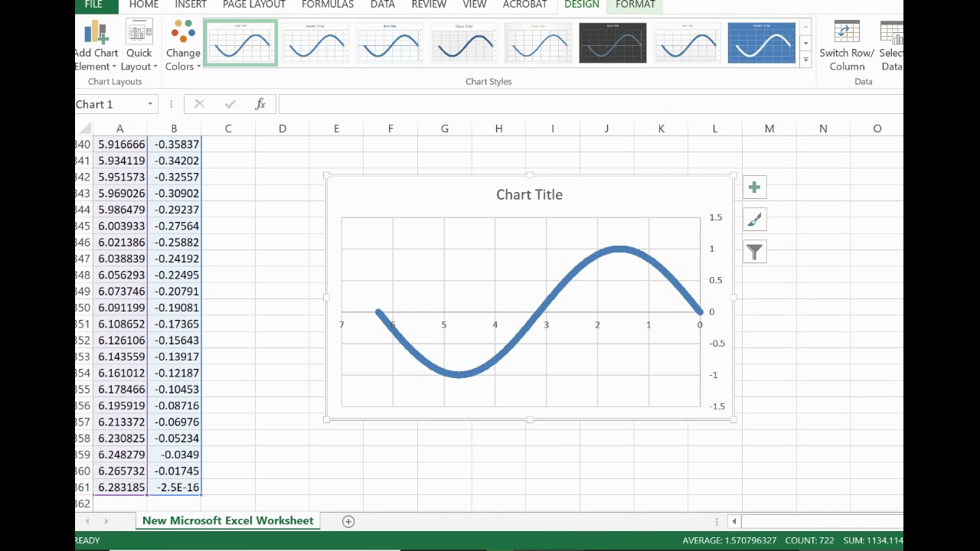Screen dimensions: 980x551
Task: Click the Chart Title text
Action: (529, 194)
